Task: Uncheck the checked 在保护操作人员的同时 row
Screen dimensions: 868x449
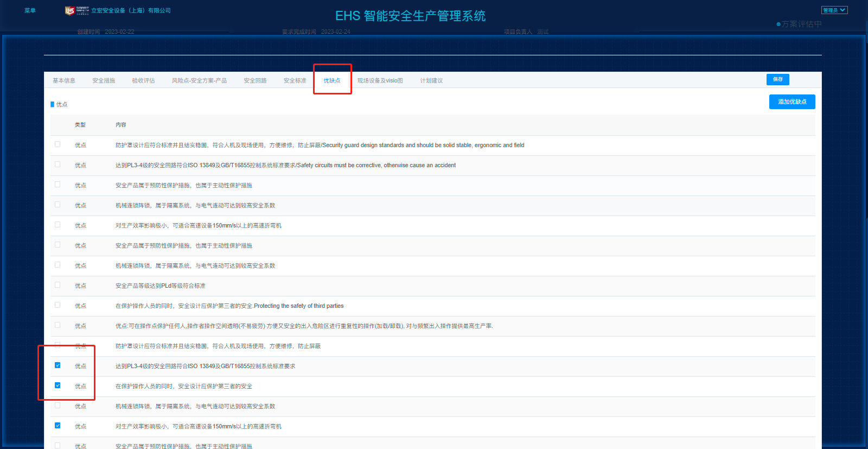Action: [x=58, y=385]
